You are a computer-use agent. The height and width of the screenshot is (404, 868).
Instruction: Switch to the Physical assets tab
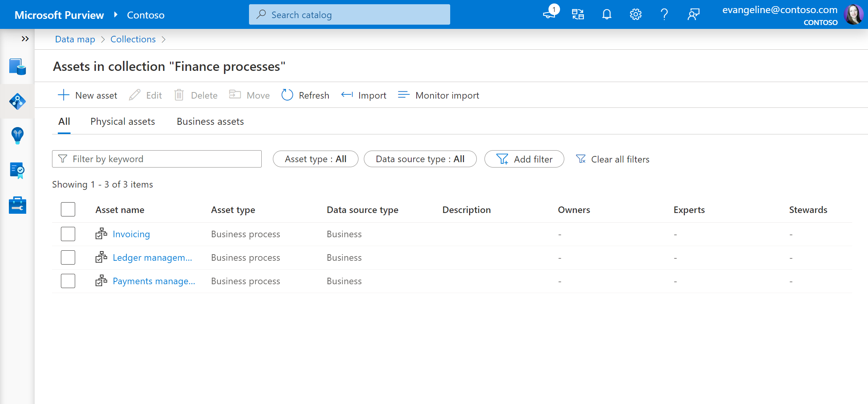123,122
